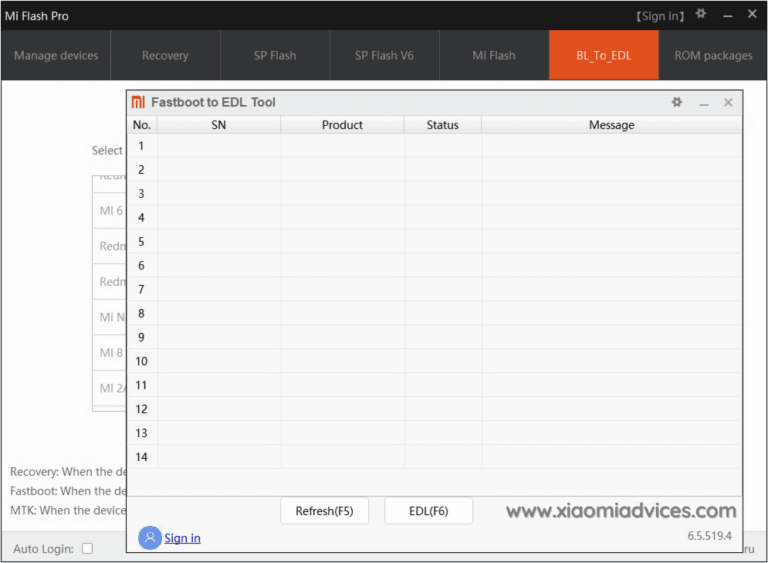Open the ROM packages tab
The height and width of the screenshot is (563, 768).
pyautogui.click(x=713, y=55)
